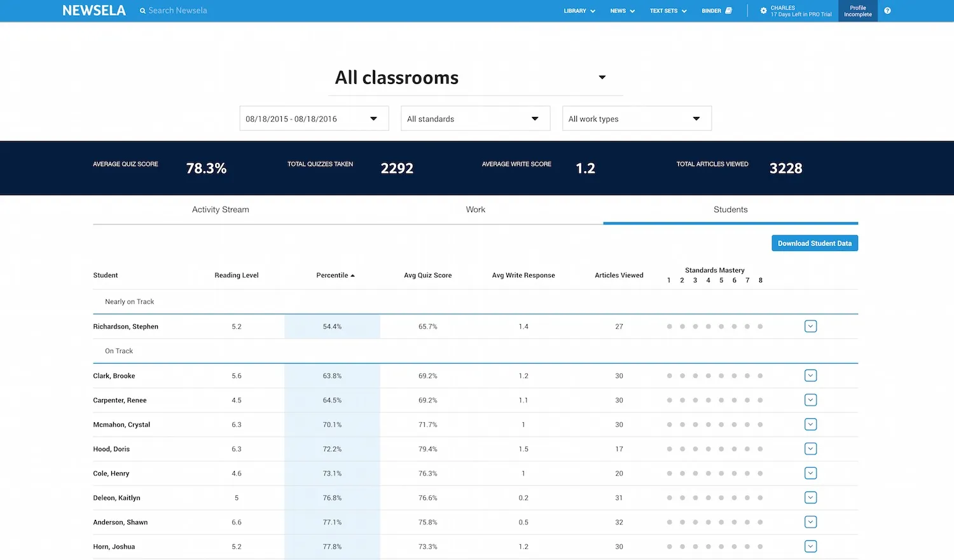954x560 pixels.
Task: Switch to the Activity Stream tab
Action: coord(220,210)
